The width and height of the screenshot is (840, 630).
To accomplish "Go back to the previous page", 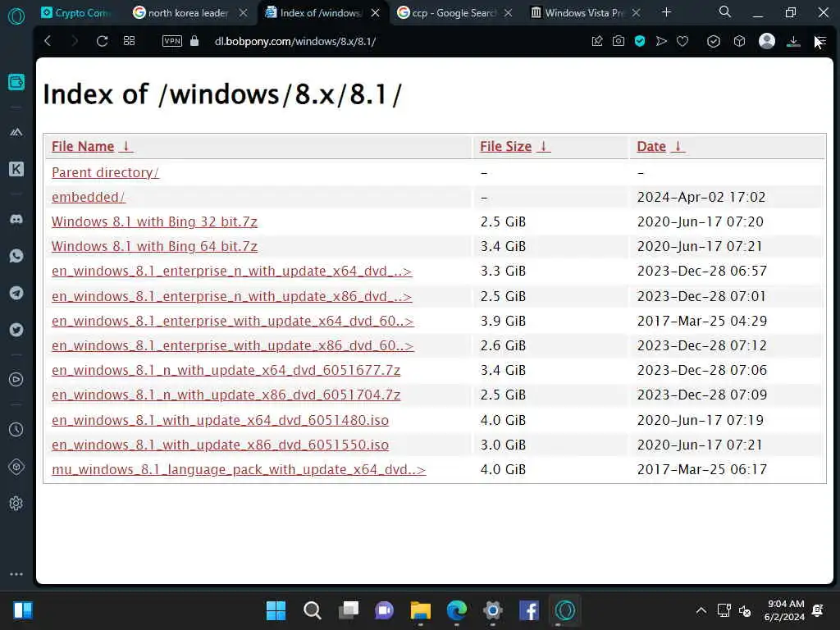I will (x=48, y=41).
